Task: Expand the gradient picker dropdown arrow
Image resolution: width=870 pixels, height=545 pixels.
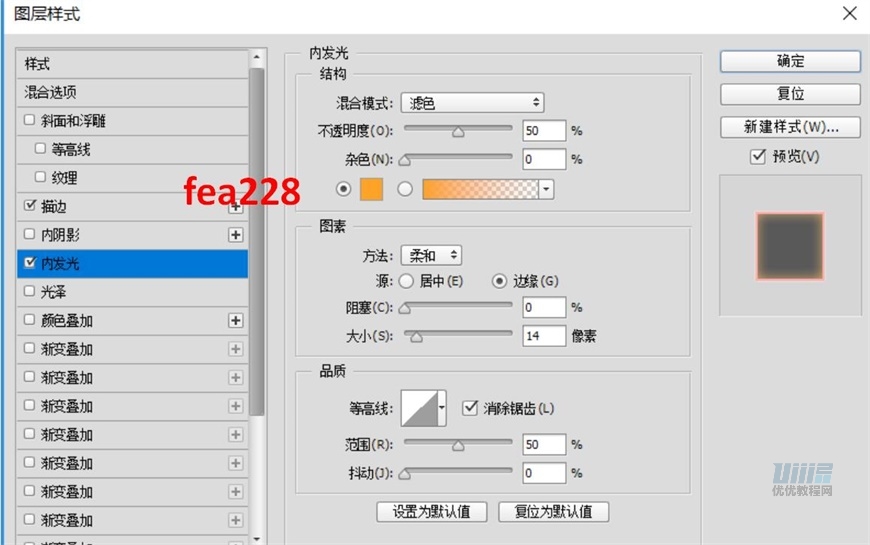Action: coord(547,189)
